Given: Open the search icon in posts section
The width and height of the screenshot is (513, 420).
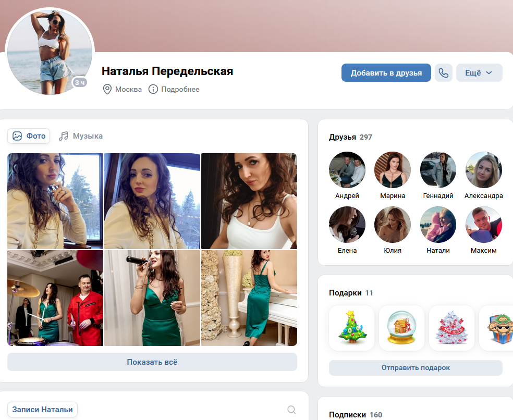Looking at the screenshot, I should (x=291, y=410).
